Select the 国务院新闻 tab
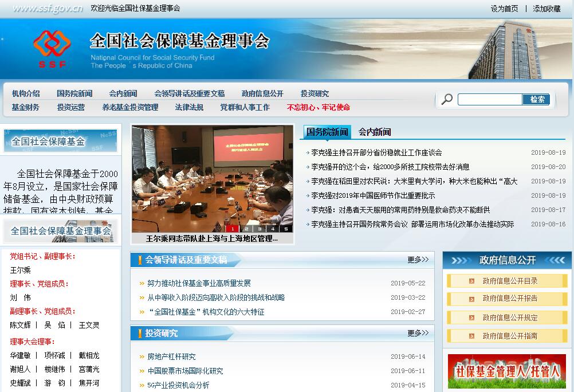 [327, 132]
